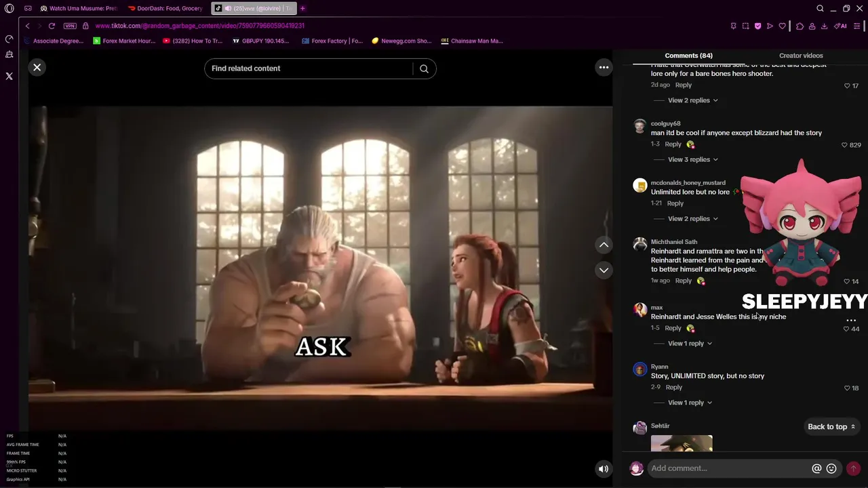Open browser tab search magnifier
The width and height of the screenshot is (868, 488).
(x=820, y=8)
